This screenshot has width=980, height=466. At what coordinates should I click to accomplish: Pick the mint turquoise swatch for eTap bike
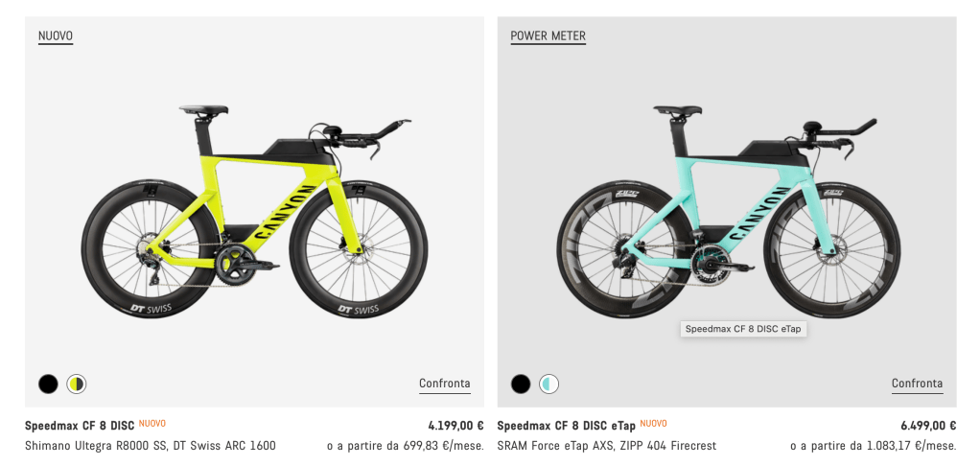pos(548,384)
